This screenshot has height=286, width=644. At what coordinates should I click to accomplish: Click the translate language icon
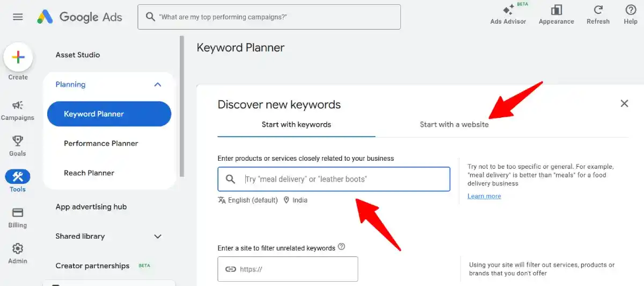click(x=222, y=200)
